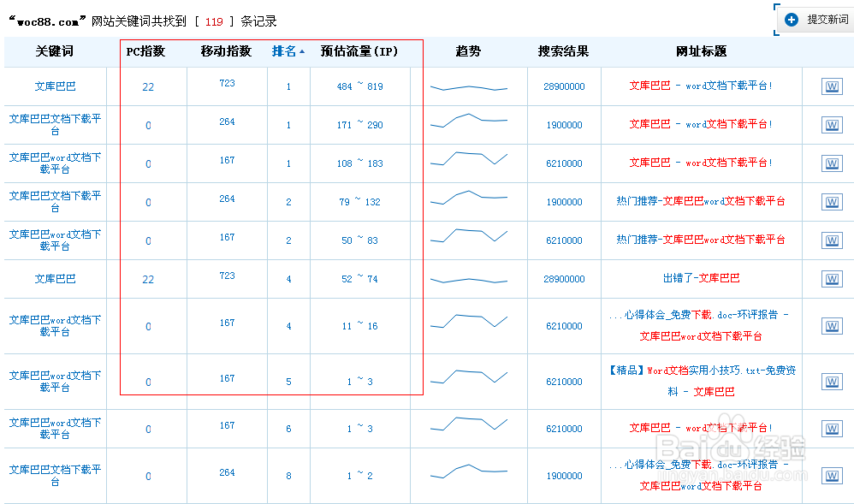Click the plus icon inside the 提交新词 button
Image resolution: width=854 pixels, height=504 pixels.
click(x=792, y=18)
